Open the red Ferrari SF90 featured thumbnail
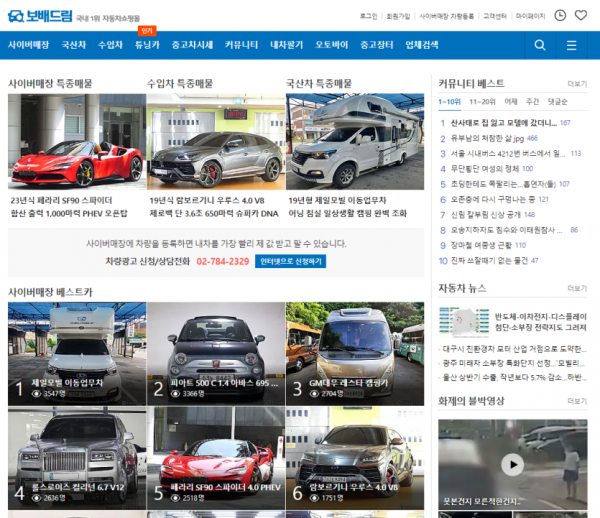Screen dimensions: 600x518 click(76, 140)
